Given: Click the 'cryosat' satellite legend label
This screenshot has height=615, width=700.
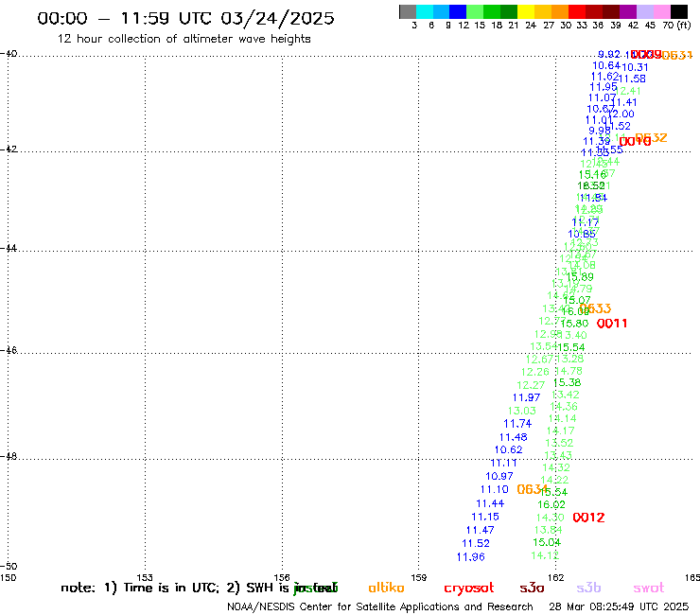Looking at the screenshot, I should coord(469,589).
